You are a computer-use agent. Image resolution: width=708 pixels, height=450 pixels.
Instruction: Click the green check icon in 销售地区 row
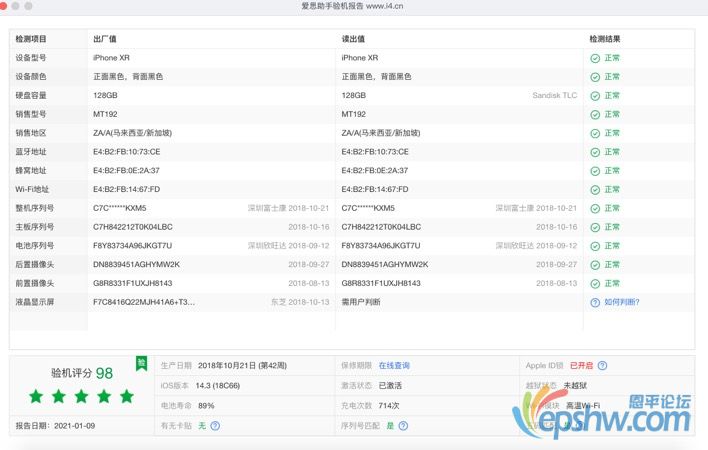[x=595, y=134]
